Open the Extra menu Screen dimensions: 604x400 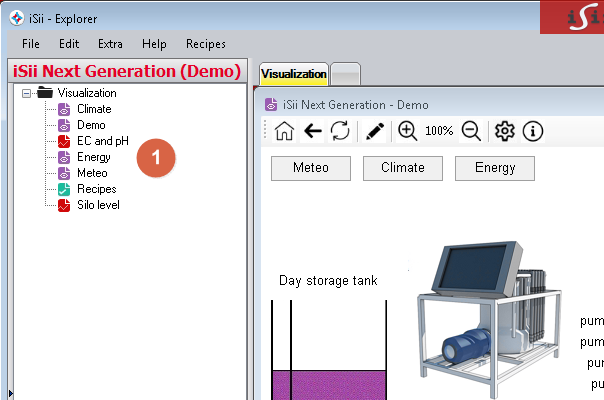click(110, 44)
